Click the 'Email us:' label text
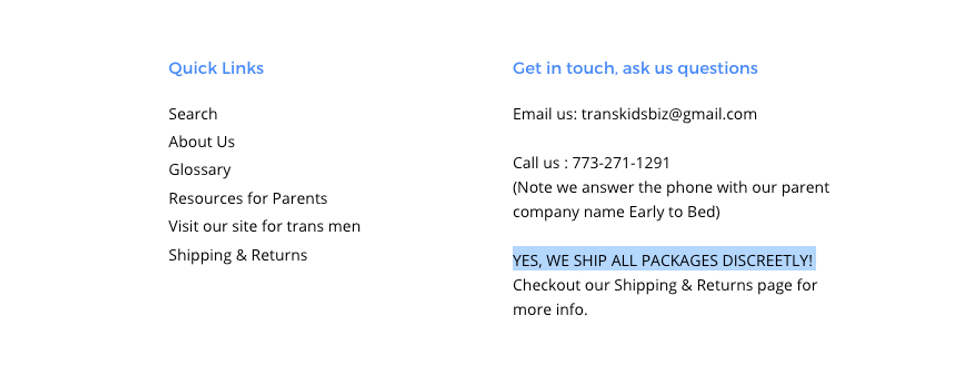This screenshot has width=980, height=376. pyautogui.click(x=545, y=114)
